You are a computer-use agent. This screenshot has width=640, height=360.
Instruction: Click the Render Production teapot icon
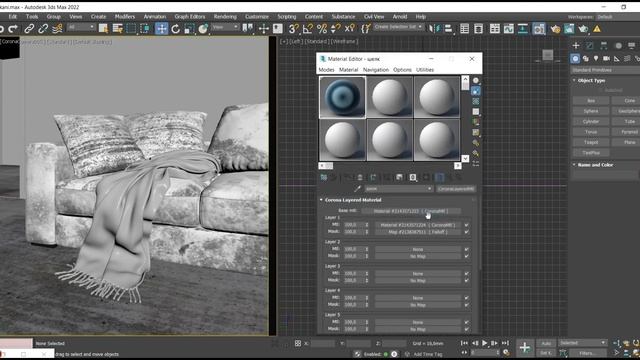(583, 29)
